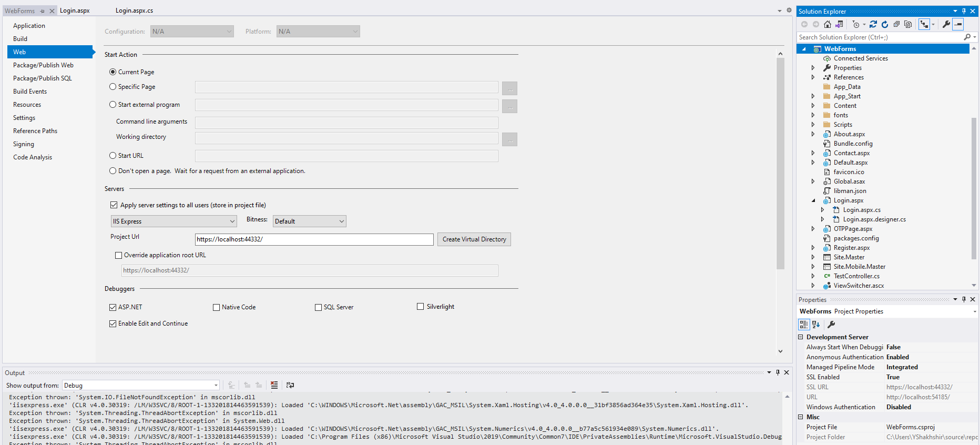The height and width of the screenshot is (445, 980).
Task: Pin the WebForms document tab
Action: click(43, 11)
